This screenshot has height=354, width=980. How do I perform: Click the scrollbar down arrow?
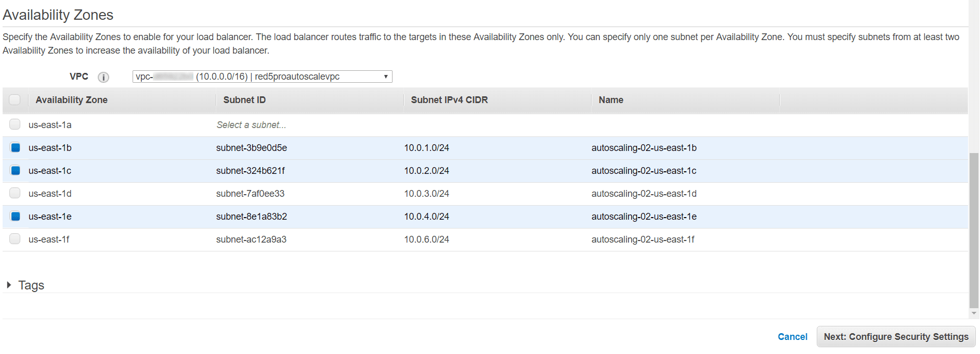(x=974, y=313)
